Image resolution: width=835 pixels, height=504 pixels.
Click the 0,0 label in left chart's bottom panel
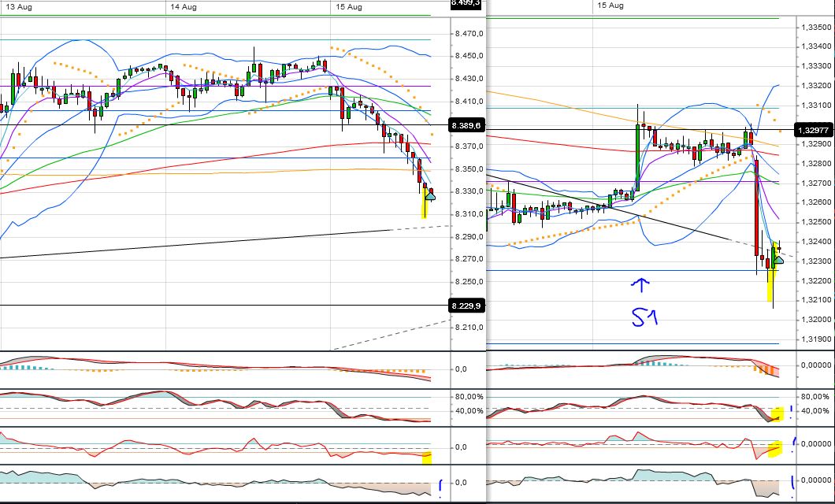click(x=461, y=483)
